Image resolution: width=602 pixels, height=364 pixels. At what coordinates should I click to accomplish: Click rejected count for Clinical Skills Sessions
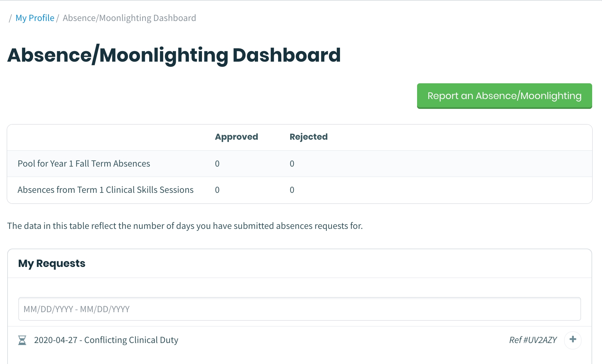[x=292, y=190]
